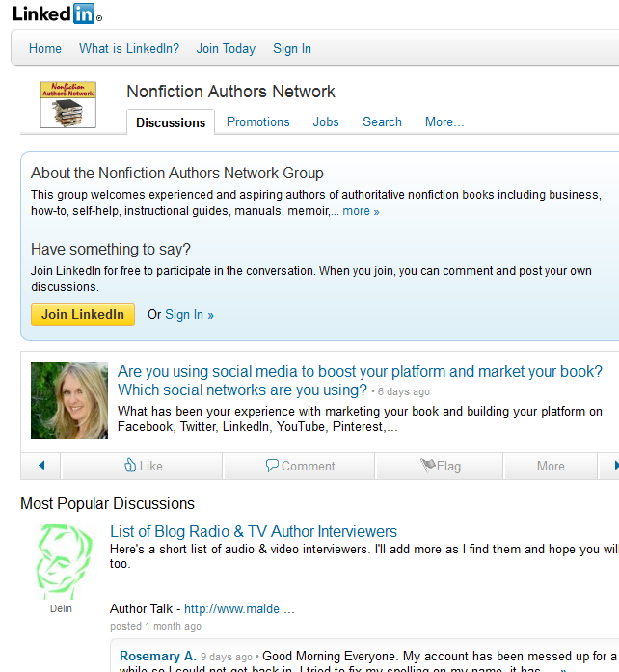
Task: Go to previous discussion with left arrow
Action: 41,466
